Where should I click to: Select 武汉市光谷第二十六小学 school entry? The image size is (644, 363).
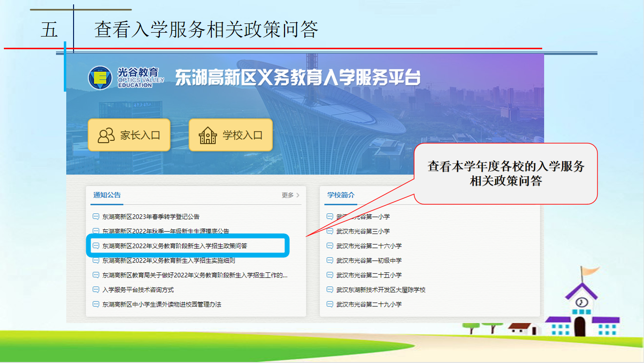click(x=369, y=246)
